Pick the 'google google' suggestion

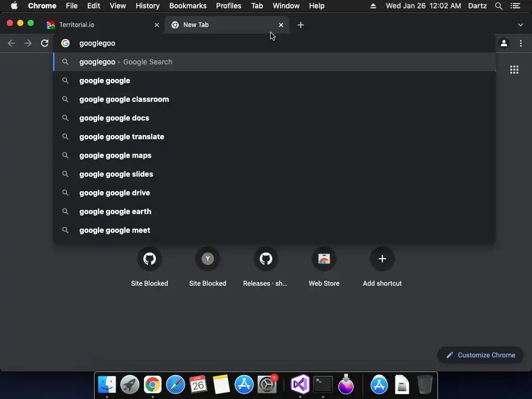click(x=274, y=81)
